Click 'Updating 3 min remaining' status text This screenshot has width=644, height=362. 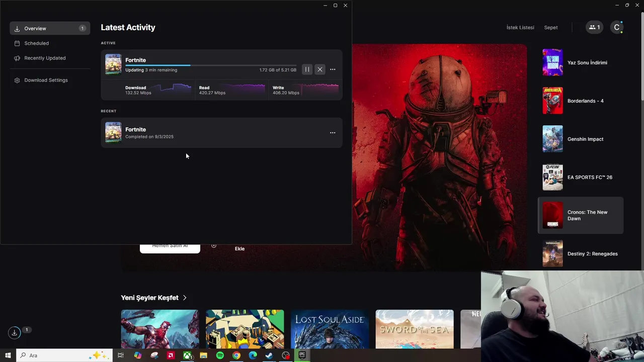[151, 70]
